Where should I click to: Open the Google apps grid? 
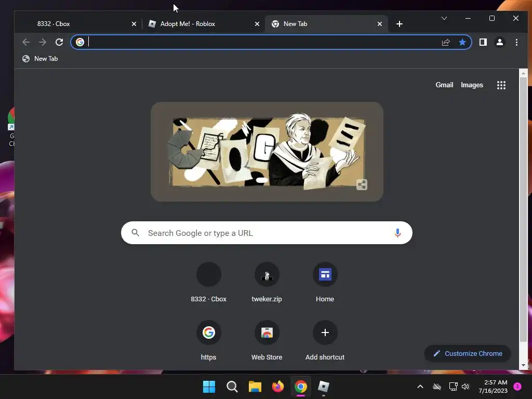(x=501, y=85)
